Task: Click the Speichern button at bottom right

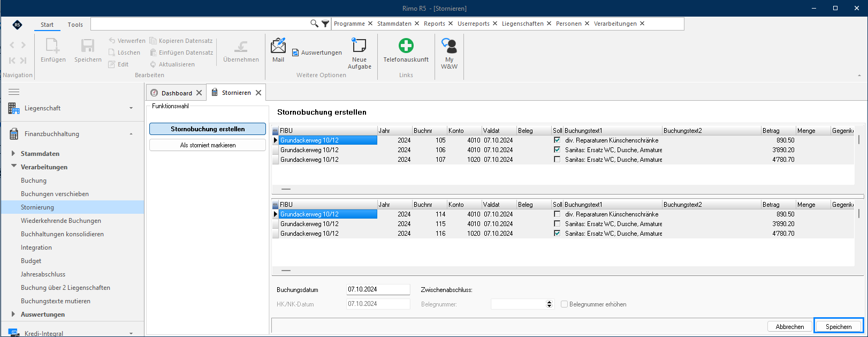Action: point(838,326)
